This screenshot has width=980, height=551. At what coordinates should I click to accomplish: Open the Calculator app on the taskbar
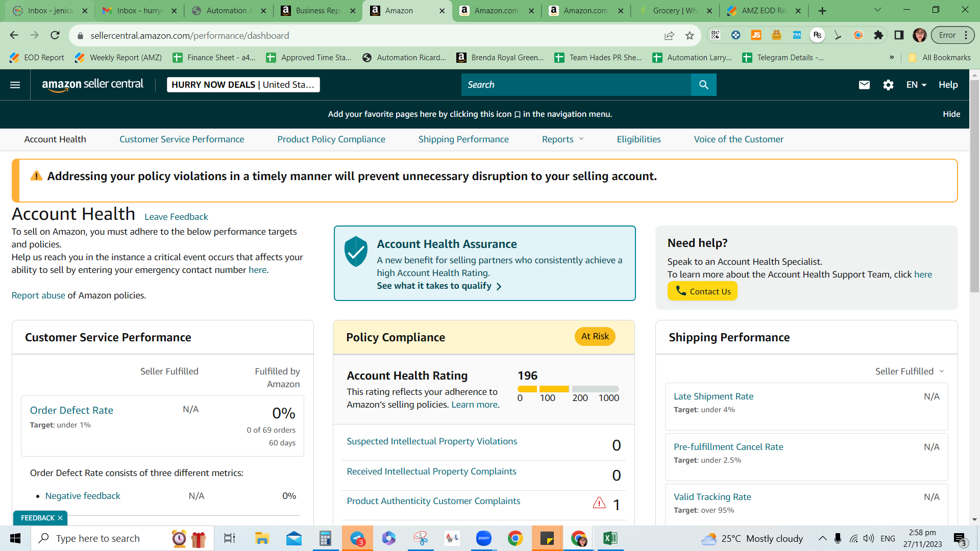point(325,538)
